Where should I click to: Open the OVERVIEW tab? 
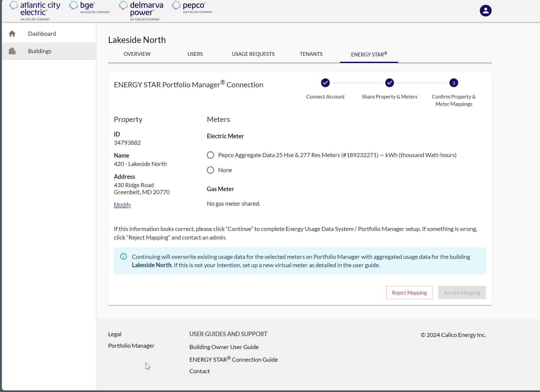tap(137, 54)
